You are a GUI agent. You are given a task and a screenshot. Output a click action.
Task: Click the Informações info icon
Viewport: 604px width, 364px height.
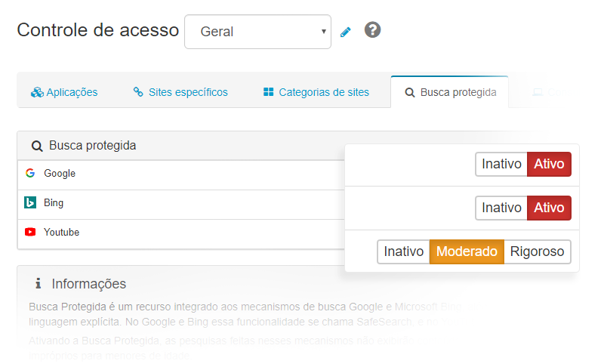[38, 284]
